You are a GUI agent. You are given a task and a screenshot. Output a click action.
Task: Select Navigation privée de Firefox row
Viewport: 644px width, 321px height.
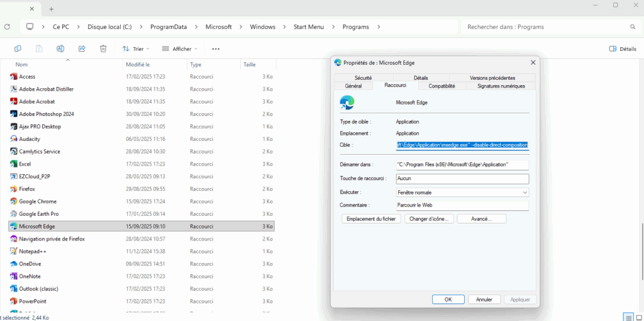tap(142, 239)
